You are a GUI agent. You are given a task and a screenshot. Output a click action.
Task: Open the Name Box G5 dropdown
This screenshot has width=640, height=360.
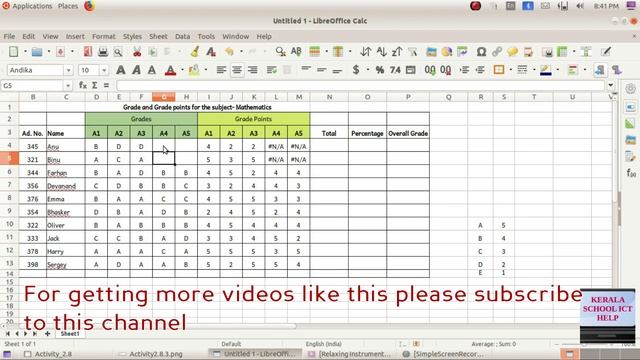coord(67,86)
